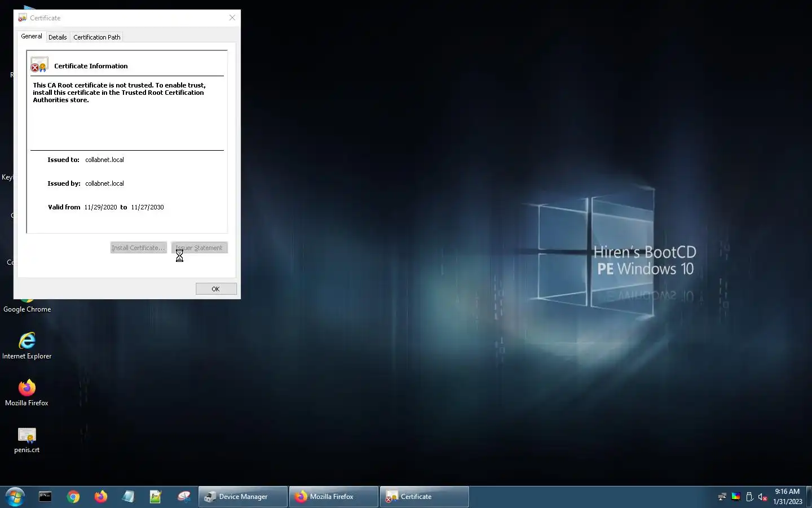Click the Issued by collabnet.local value

point(104,183)
